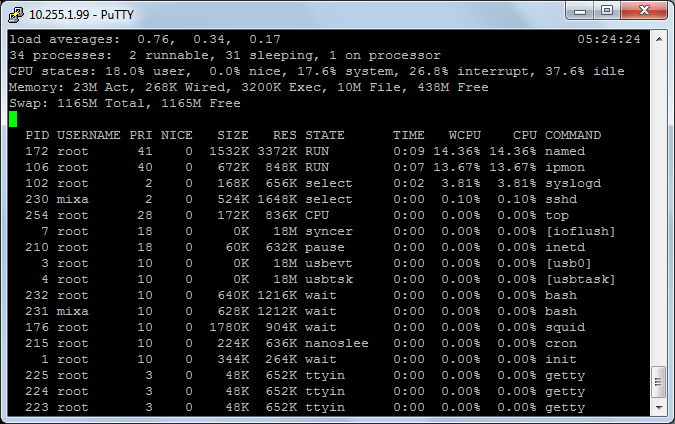Click the getty command on PID 224 row
Viewport: 675px width, 424px height.
tap(565, 392)
